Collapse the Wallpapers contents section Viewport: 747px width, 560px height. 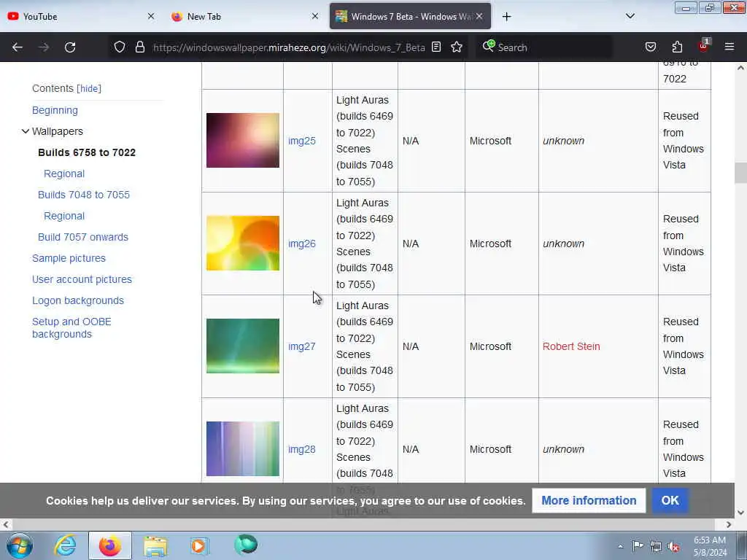pyautogui.click(x=26, y=131)
